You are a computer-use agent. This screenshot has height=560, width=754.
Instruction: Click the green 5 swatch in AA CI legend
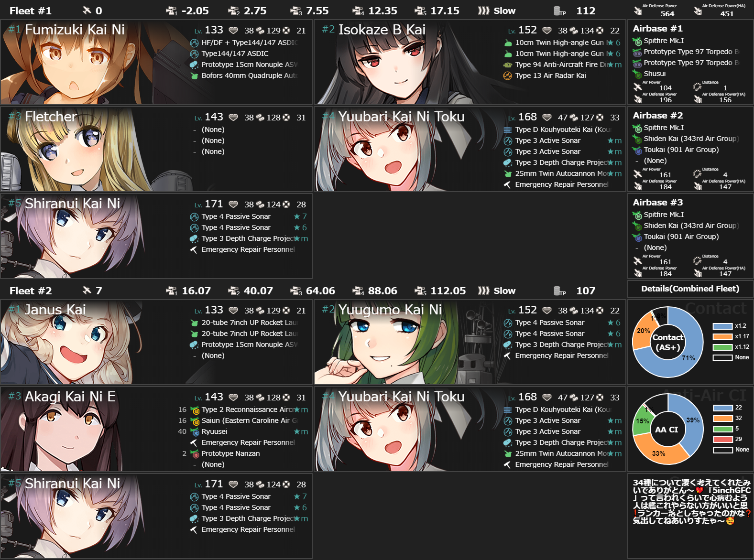(x=722, y=429)
